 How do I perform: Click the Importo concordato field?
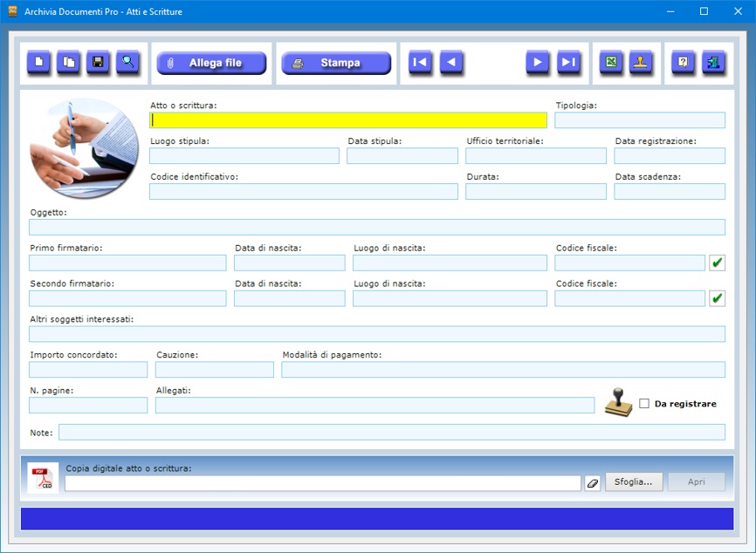click(88, 370)
